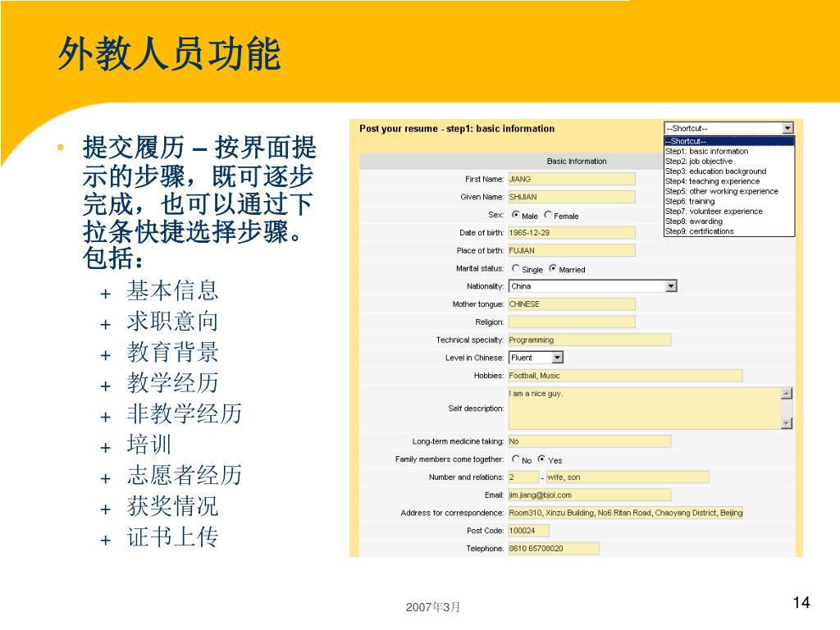Click the bullet item 基本信息
Viewport: 840px width, 630px height.
click(172, 290)
